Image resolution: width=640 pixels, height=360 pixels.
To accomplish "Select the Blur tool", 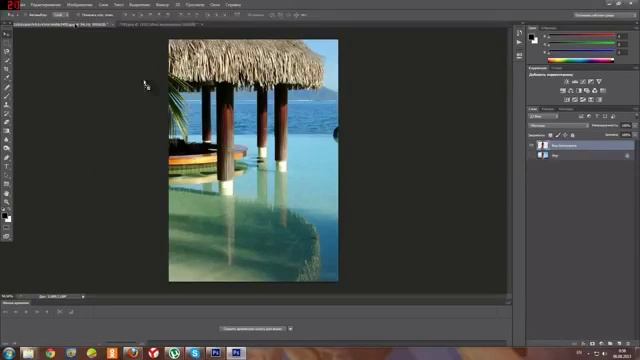I will pyautogui.click(x=7, y=140).
